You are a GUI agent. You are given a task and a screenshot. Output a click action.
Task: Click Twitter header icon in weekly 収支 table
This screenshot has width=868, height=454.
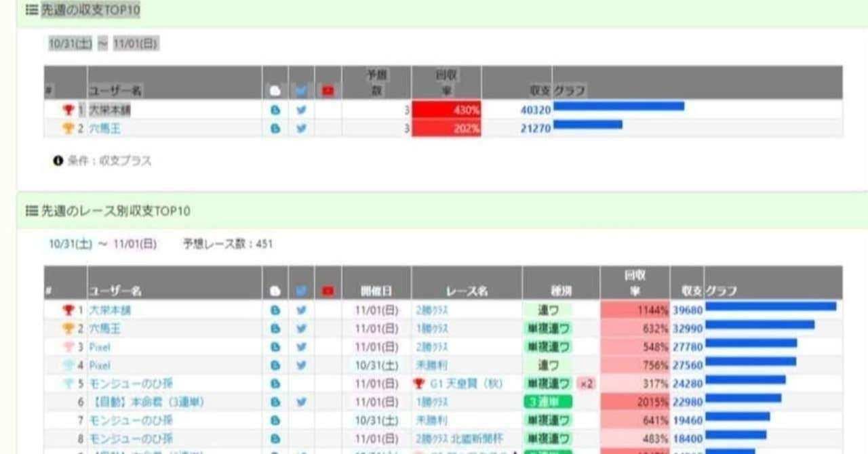(x=302, y=91)
